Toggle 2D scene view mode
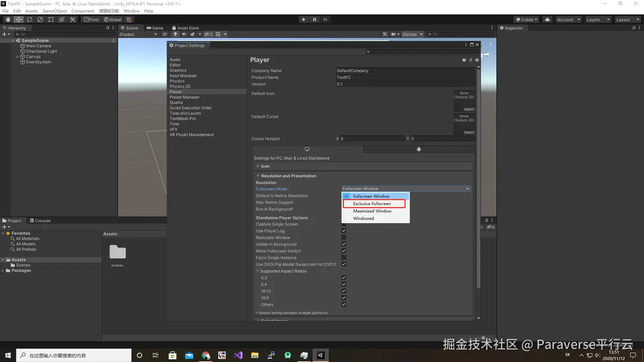The width and height of the screenshot is (644, 362). point(165,34)
